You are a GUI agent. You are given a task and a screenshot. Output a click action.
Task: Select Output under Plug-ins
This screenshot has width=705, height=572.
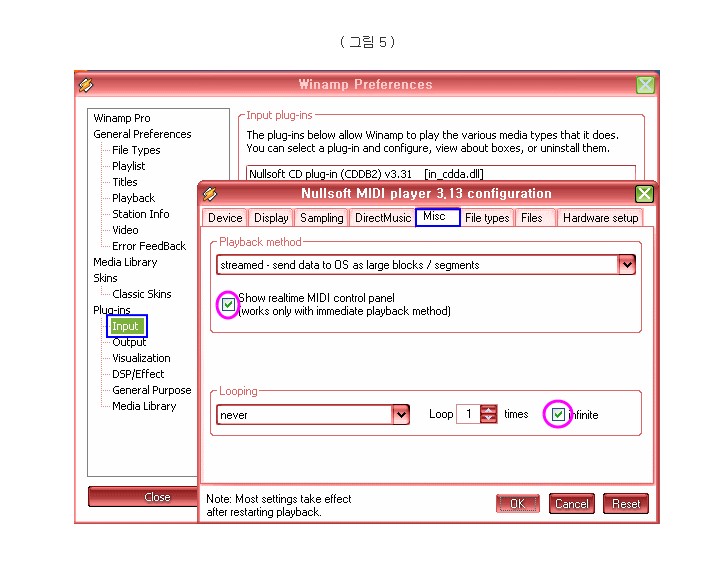(x=129, y=342)
